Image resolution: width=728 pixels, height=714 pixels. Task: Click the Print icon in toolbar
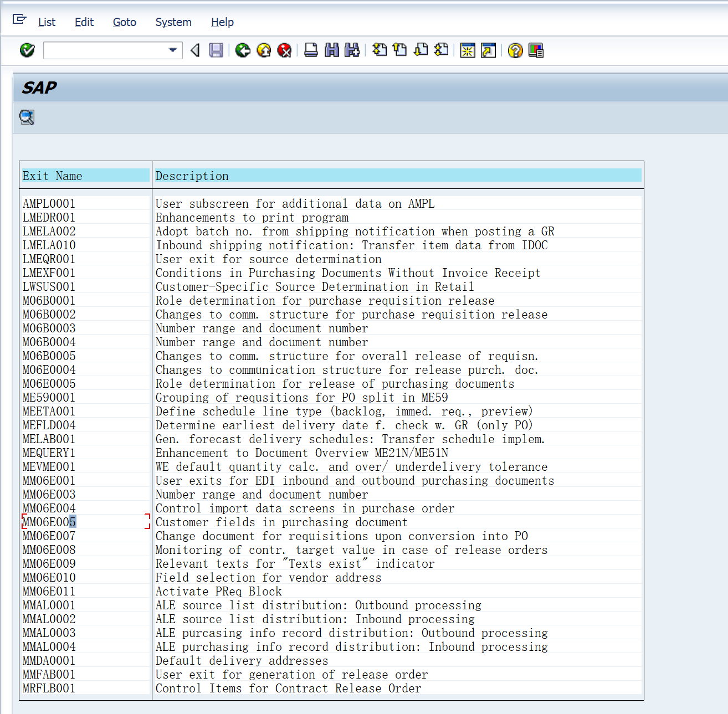point(311,50)
